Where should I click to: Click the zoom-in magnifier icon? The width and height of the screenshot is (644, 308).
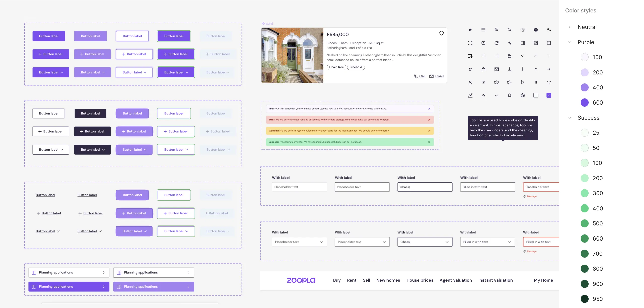tap(496, 30)
